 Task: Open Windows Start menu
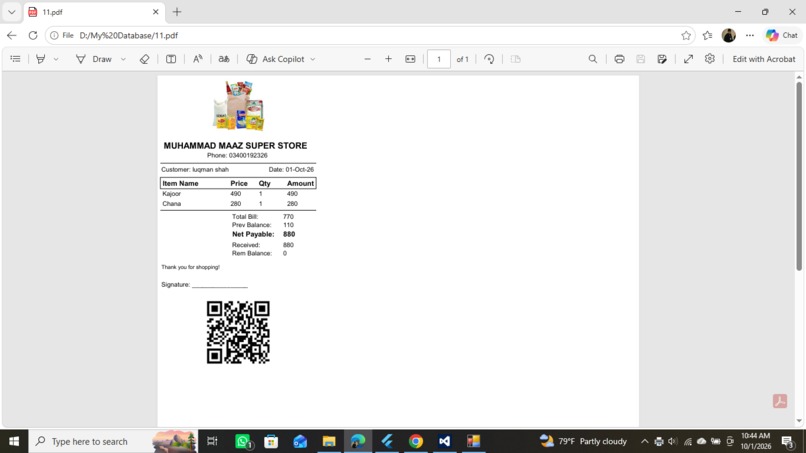14,441
